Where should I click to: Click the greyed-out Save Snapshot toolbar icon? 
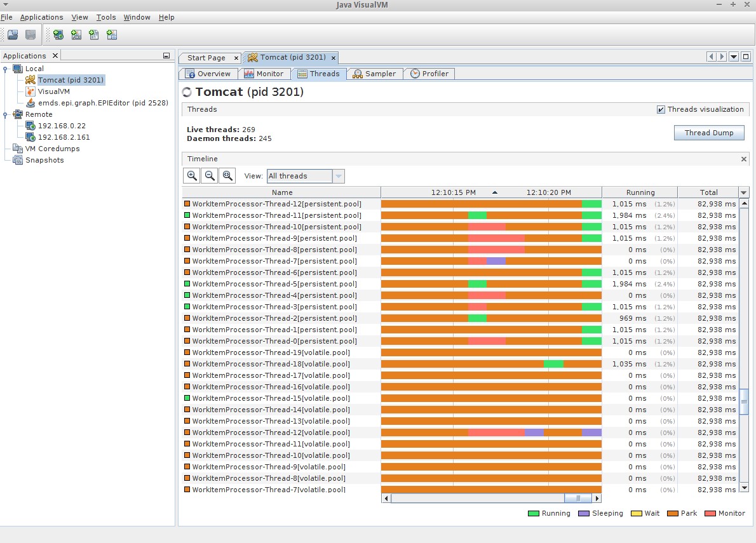click(30, 35)
